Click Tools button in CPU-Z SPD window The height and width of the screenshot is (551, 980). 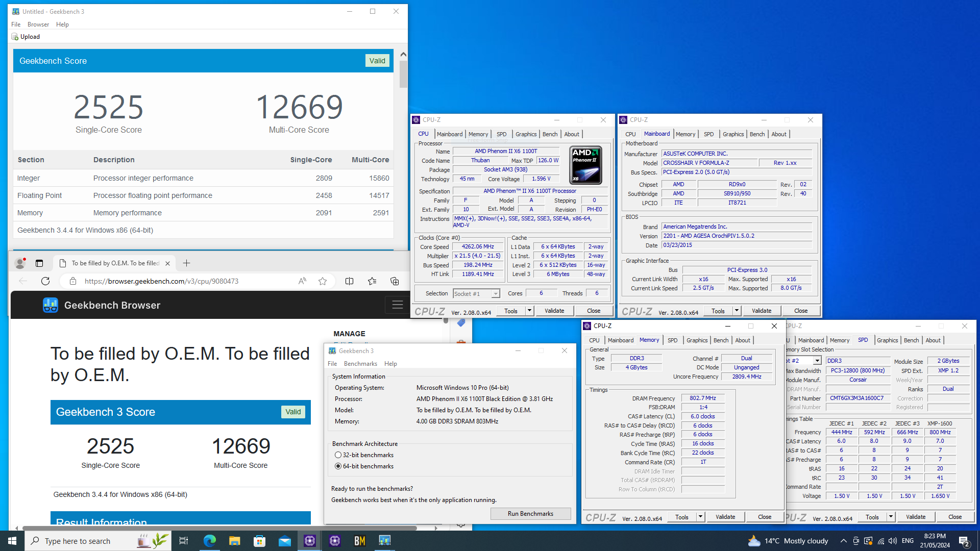coord(872,517)
